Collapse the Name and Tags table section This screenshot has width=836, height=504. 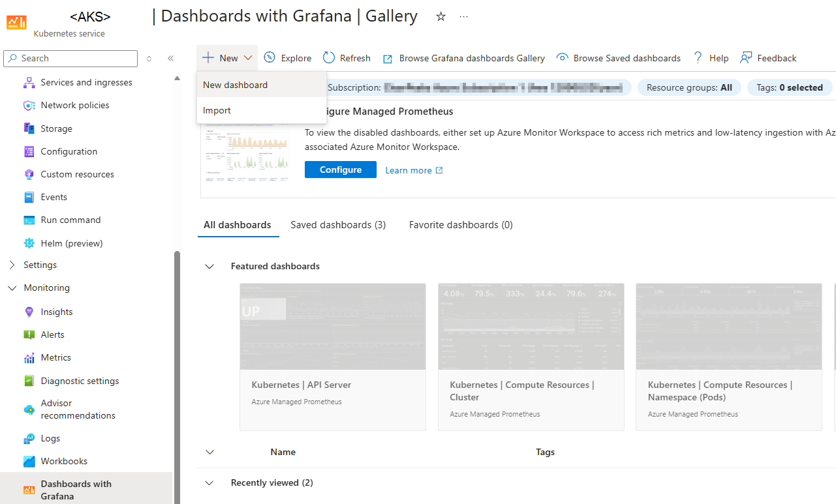coord(209,452)
